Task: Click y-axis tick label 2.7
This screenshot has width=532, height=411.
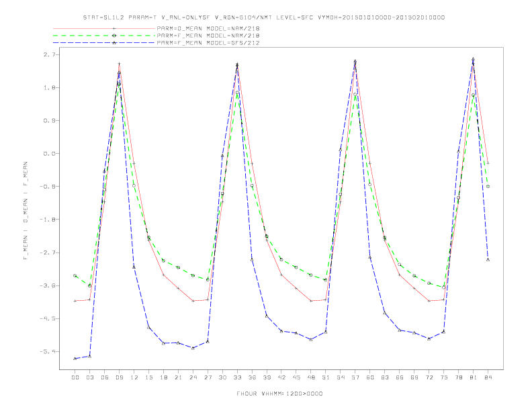Action: point(49,54)
